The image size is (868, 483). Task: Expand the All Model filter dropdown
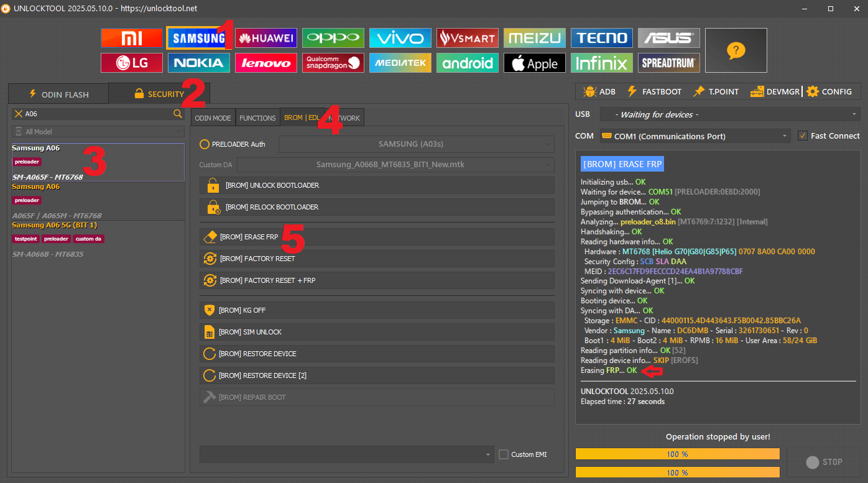tap(98, 132)
